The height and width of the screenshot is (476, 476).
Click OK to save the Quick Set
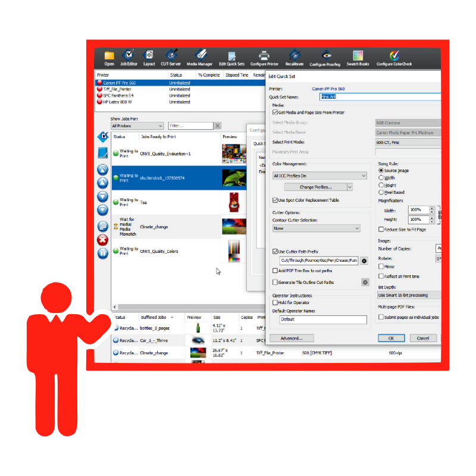pos(391,338)
